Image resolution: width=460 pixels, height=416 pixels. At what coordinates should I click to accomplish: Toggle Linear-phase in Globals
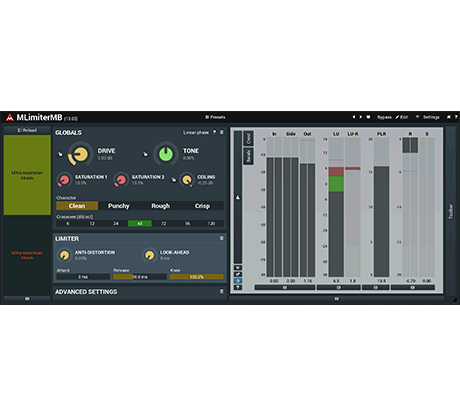[196, 133]
